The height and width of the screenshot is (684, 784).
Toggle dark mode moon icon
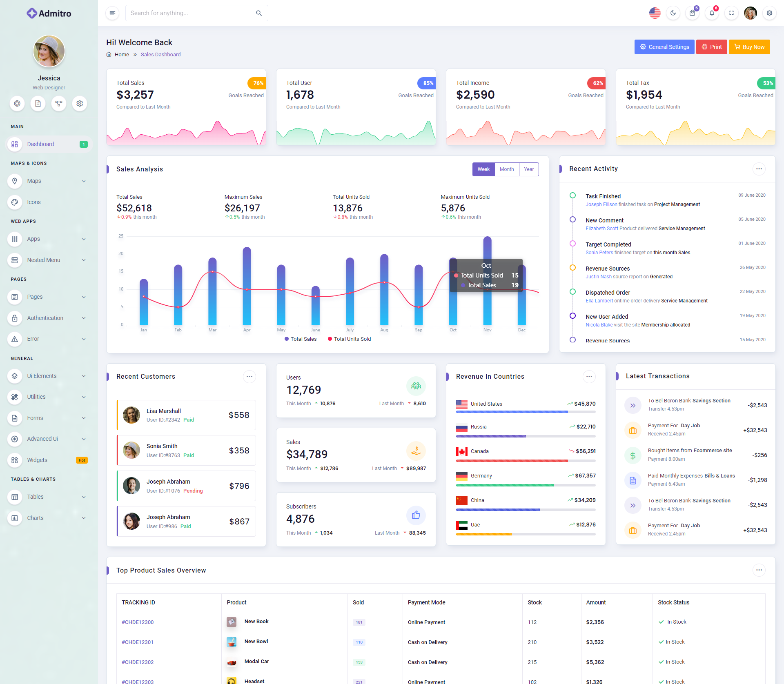pyautogui.click(x=673, y=13)
